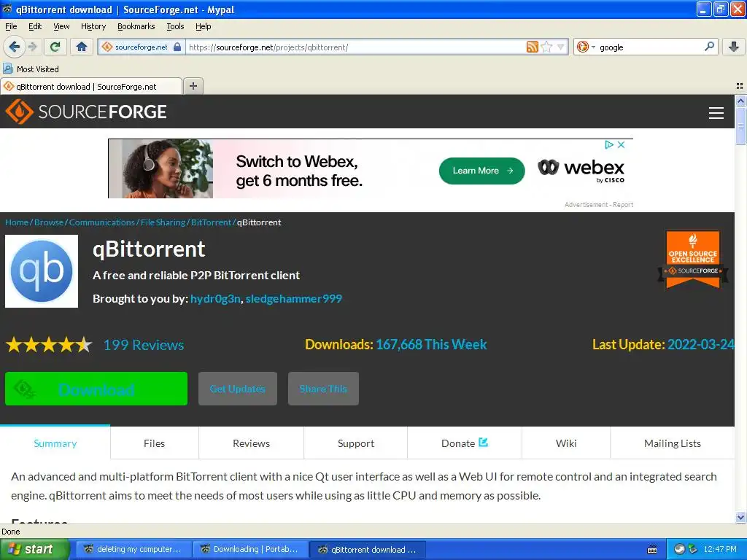Open the address bar history dropdown arrow
Screen dimensions: 747x560
[561, 47]
